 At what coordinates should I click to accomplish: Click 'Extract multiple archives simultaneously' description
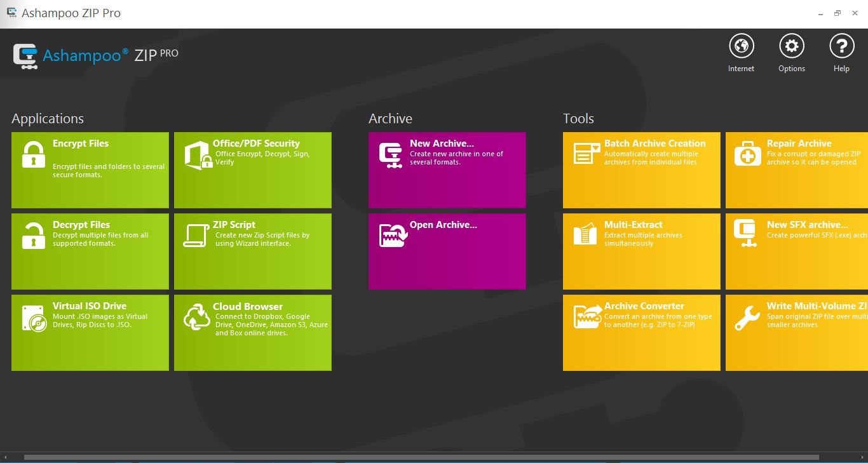643,239
